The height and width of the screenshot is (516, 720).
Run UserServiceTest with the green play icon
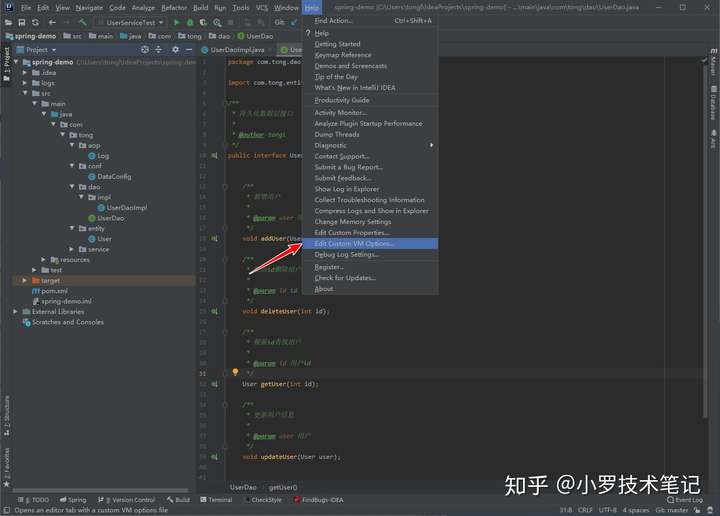176,22
